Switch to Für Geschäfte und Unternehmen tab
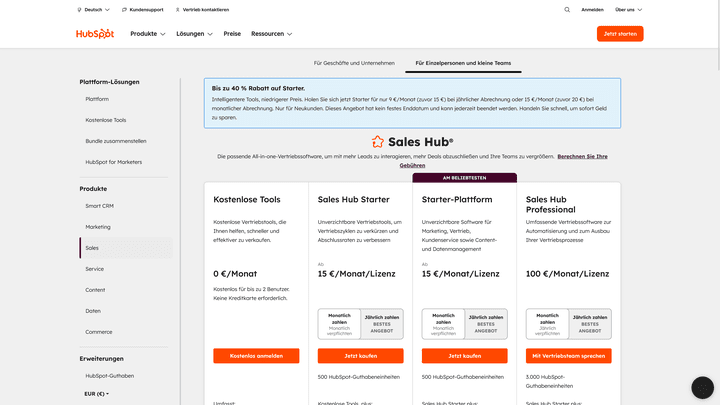The width and height of the screenshot is (720, 405). 354,63
